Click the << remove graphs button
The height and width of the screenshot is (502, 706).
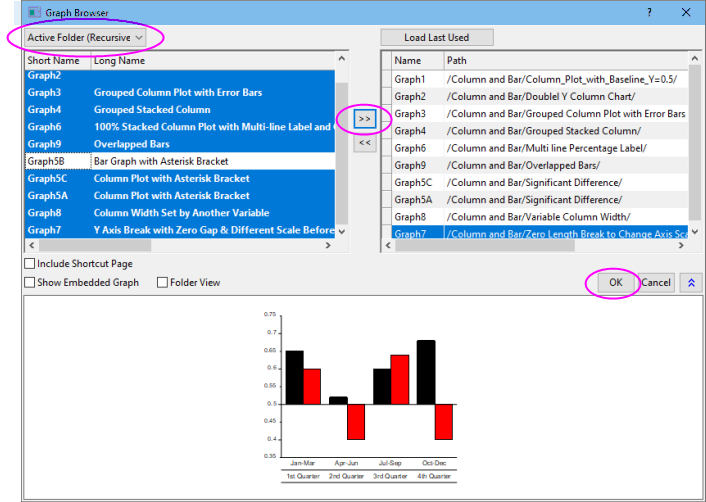[365, 143]
